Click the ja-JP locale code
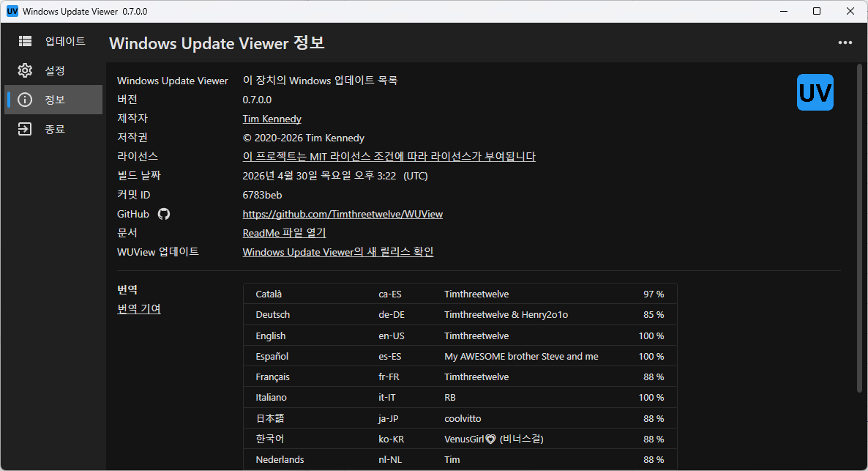This screenshot has height=471, width=868. [x=389, y=418]
